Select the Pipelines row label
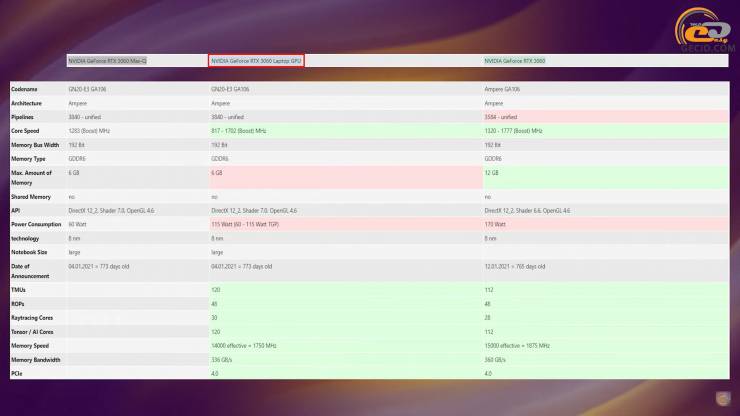 (22, 117)
